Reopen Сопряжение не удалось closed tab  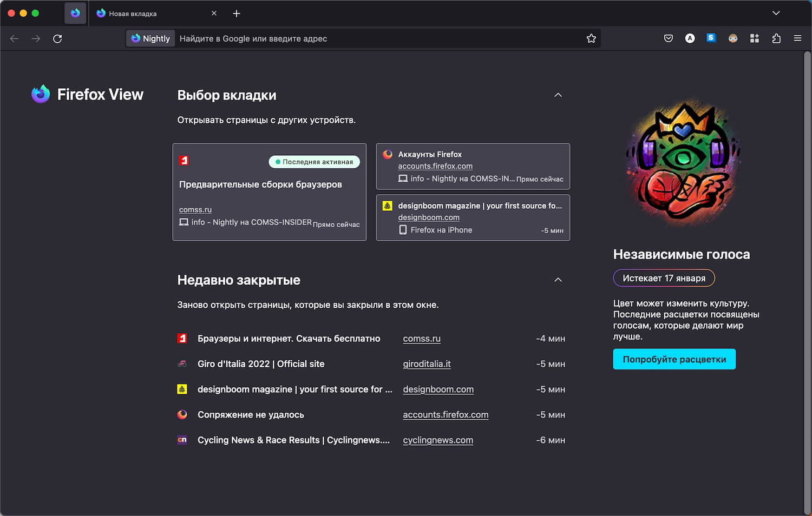(371, 415)
